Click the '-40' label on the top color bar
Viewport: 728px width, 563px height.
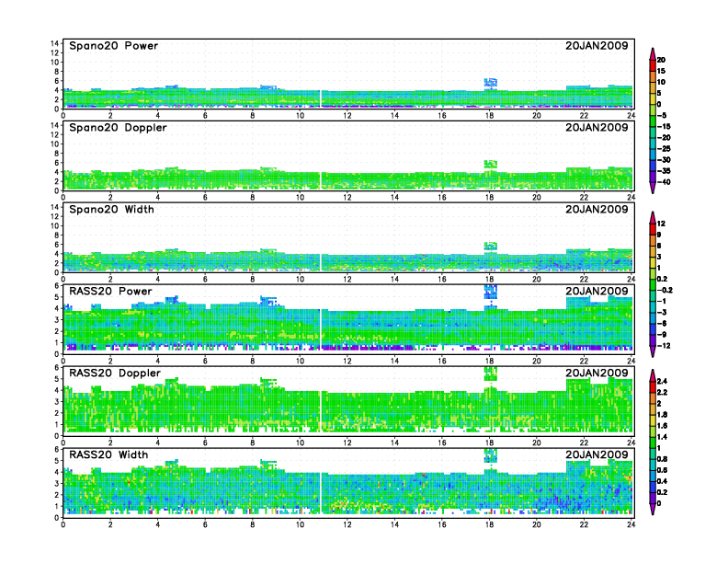coord(664,182)
